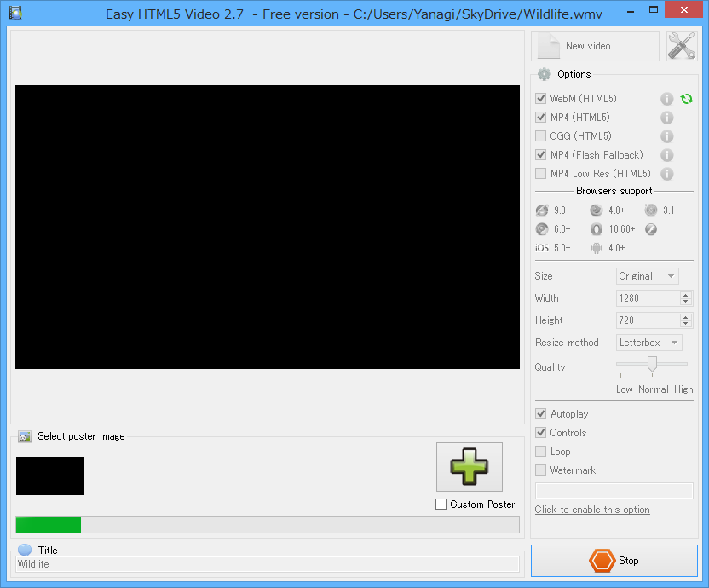The height and width of the screenshot is (588, 709).
Task: Click the 3.1+ browser support icon
Action: 651,210
